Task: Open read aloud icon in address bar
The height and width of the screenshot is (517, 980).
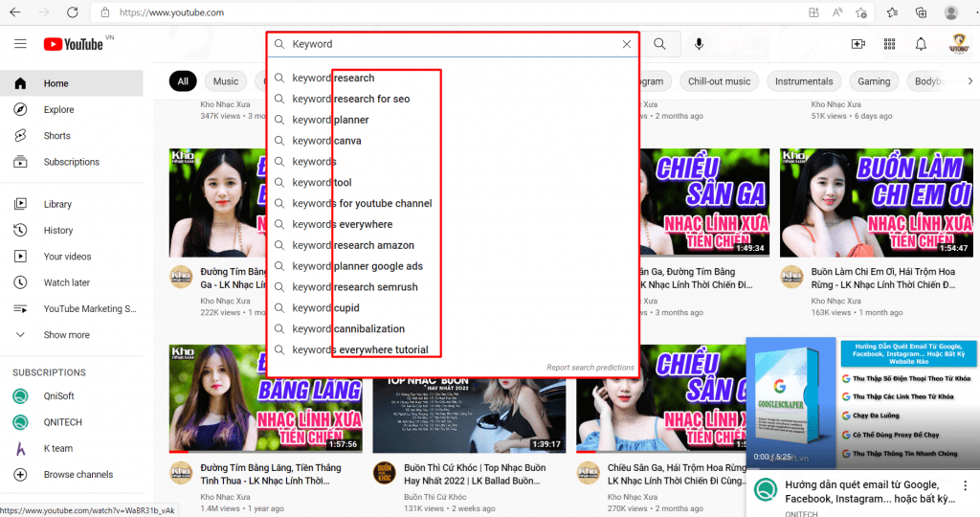Action: (x=837, y=12)
